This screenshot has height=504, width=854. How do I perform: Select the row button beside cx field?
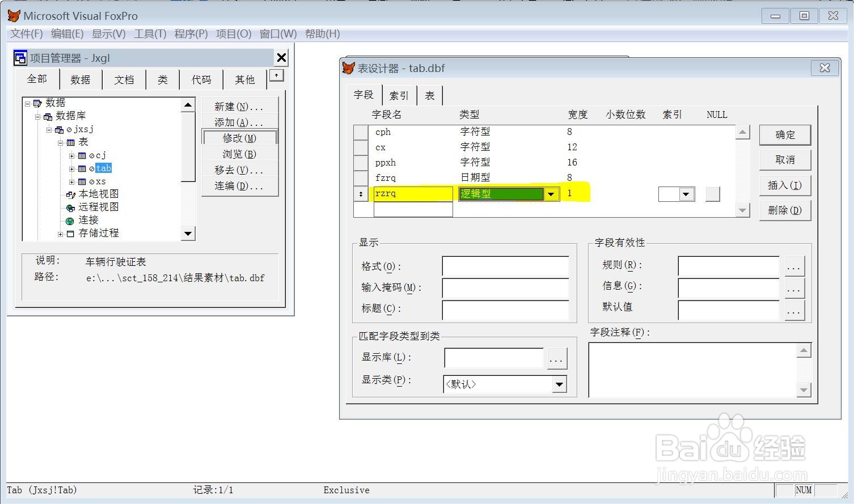tap(361, 147)
